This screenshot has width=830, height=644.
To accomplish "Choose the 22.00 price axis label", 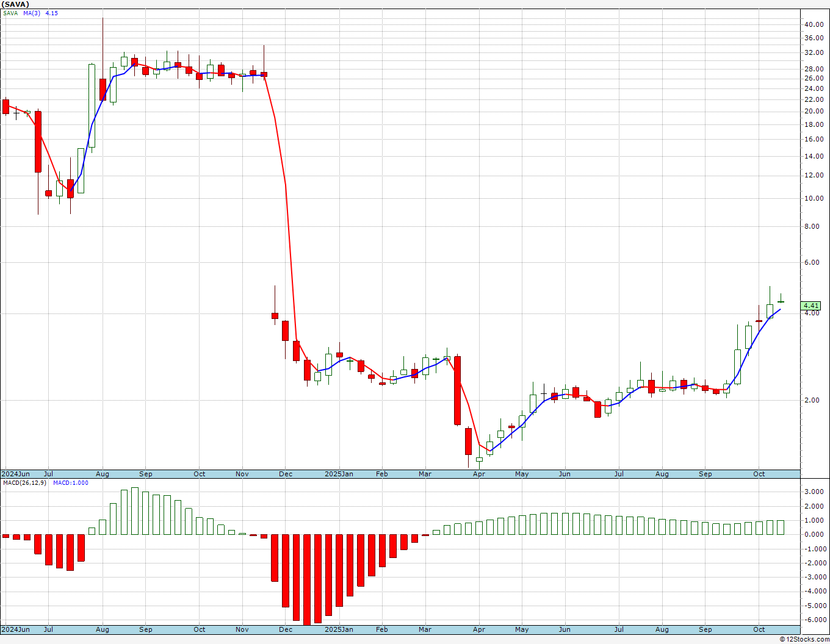I will coord(814,100).
